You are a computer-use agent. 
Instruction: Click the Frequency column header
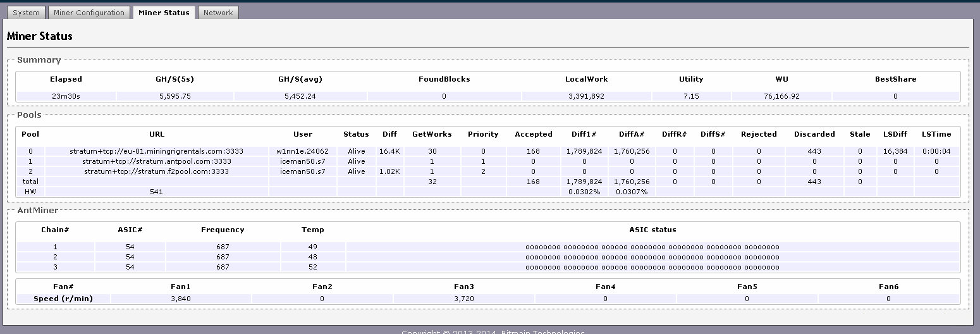pos(223,230)
